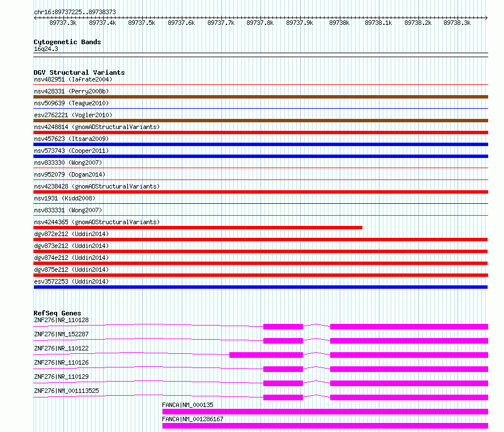
Task: Select the RefSeq Genes track title
Action: click(57, 313)
